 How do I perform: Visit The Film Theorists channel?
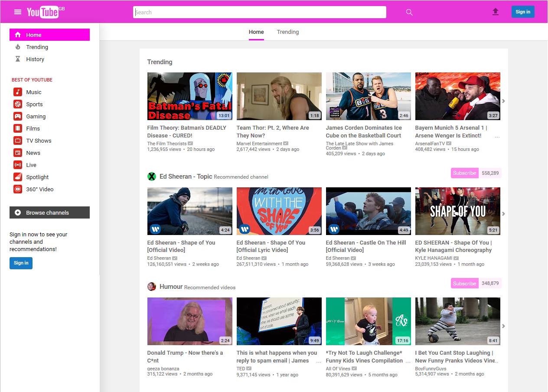(167, 144)
